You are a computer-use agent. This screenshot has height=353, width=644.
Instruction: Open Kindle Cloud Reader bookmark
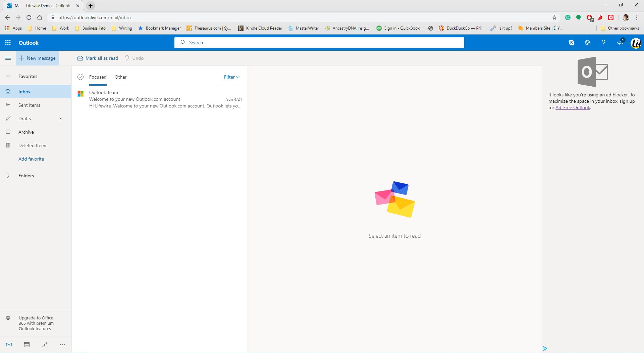coord(260,28)
